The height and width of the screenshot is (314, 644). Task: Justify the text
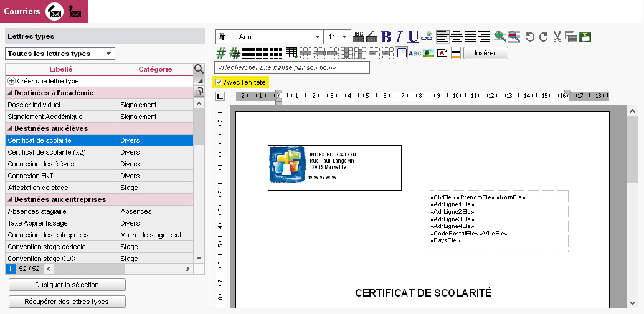[470, 37]
